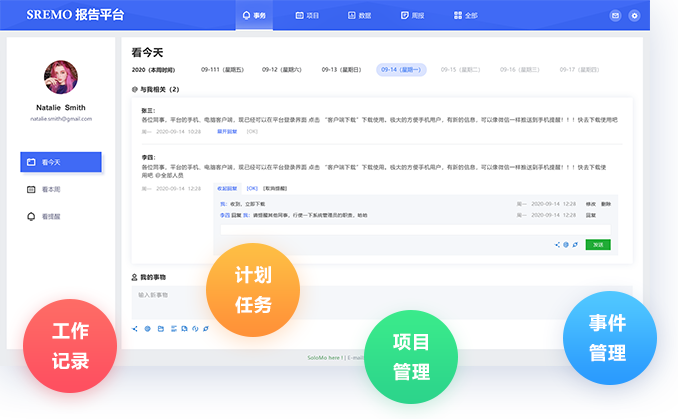Select the 09-13 (星期日) date

pos(341,70)
